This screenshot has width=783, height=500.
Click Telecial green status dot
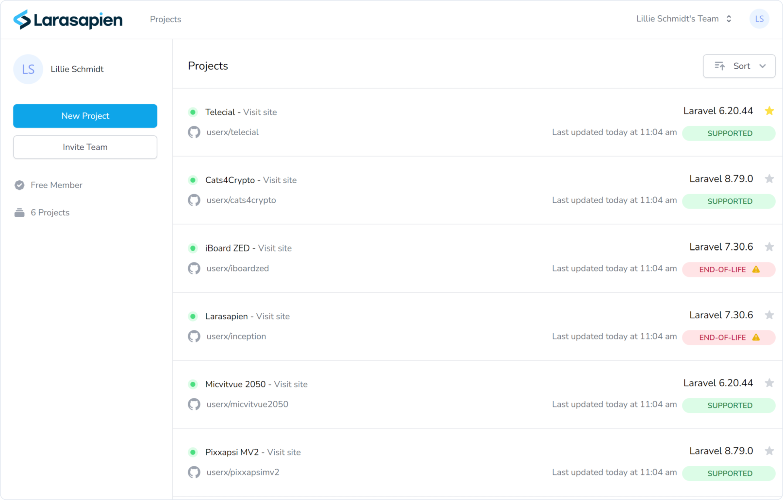(x=193, y=112)
